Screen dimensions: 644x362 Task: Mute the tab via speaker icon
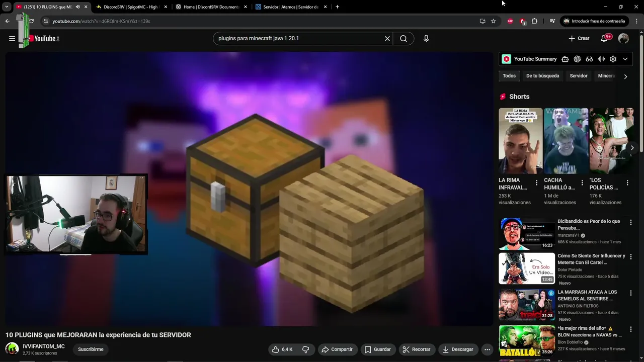click(77, 7)
